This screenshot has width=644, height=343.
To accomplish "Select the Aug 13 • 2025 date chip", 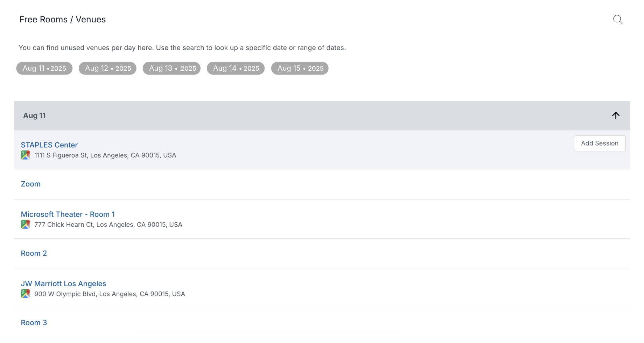I will (x=171, y=68).
